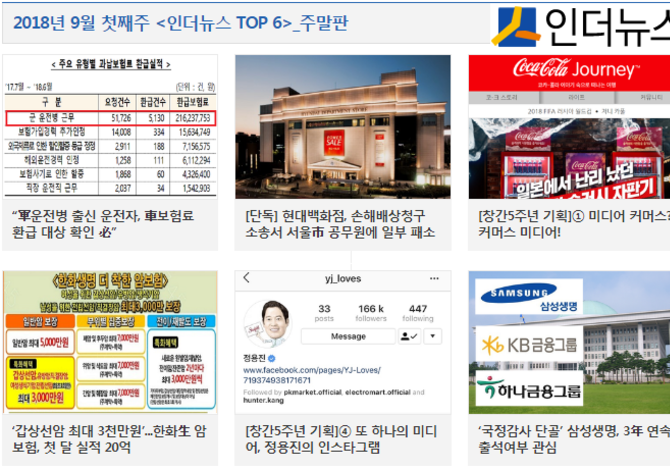Open the Hyundai Department Store building photo
The width and height of the screenshot is (670, 469).
click(x=343, y=127)
